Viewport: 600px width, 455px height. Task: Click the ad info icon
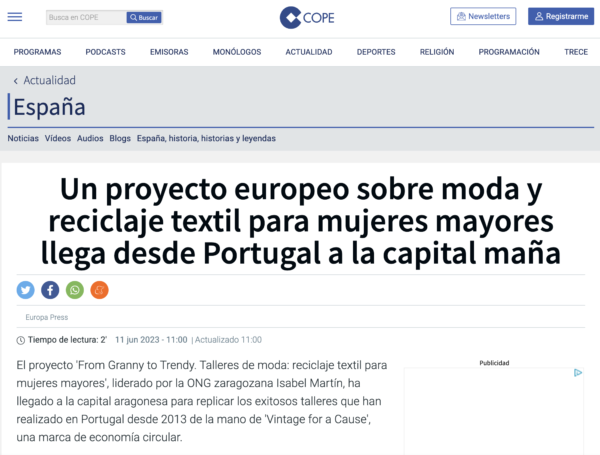578,373
